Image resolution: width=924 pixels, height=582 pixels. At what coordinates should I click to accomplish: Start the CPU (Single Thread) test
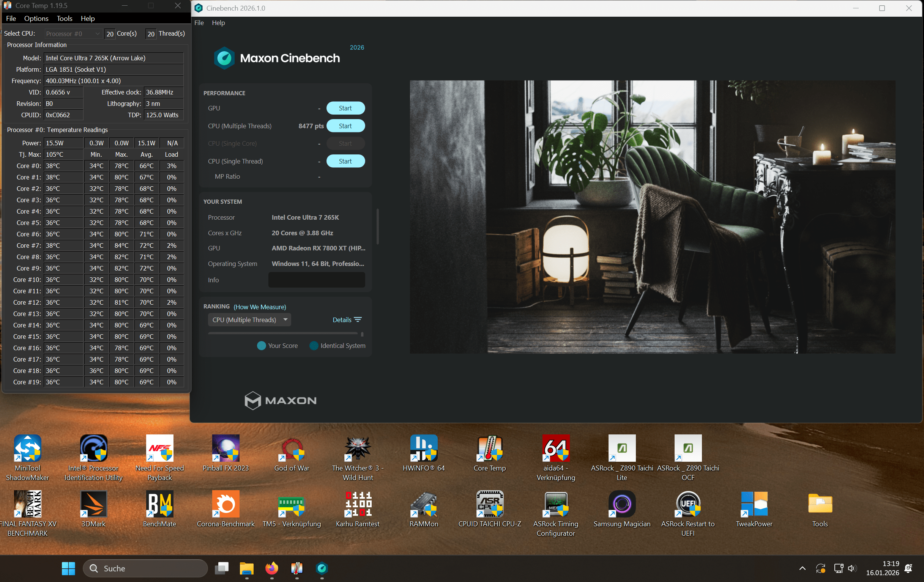pyautogui.click(x=345, y=161)
